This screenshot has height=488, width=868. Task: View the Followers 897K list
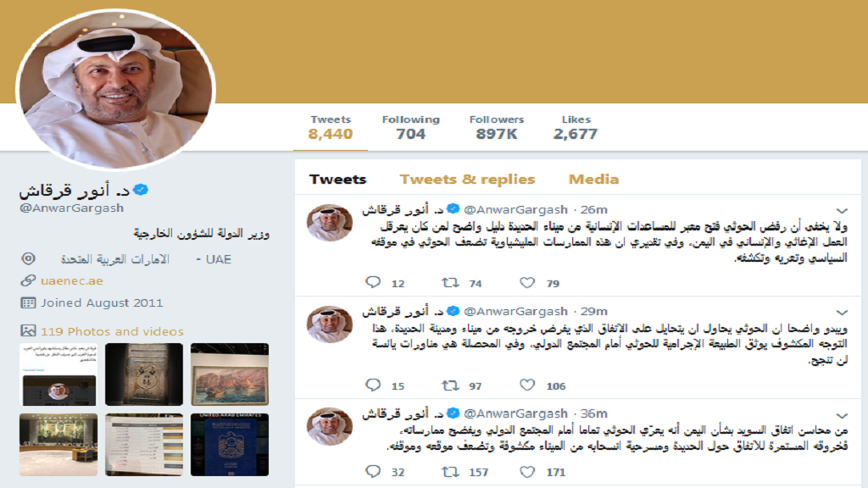pos(497,128)
